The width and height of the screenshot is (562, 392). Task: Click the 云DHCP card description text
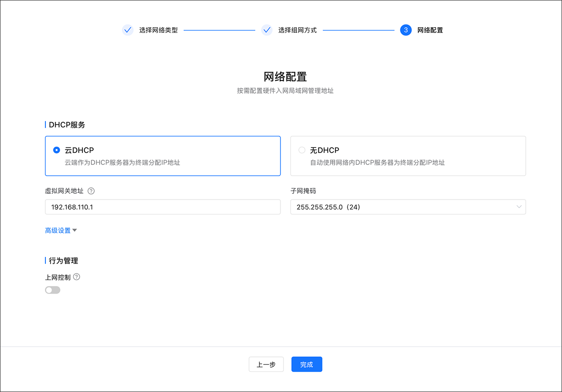(122, 163)
